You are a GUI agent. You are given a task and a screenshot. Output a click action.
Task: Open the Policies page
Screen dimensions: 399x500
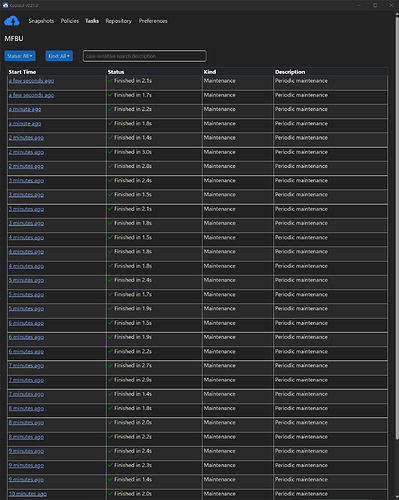click(x=70, y=21)
